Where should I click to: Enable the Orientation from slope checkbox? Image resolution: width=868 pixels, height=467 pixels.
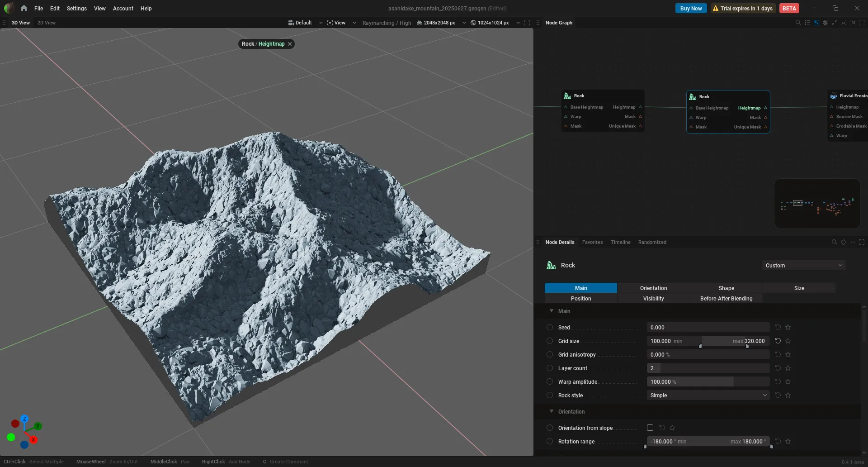pos(650,428)
